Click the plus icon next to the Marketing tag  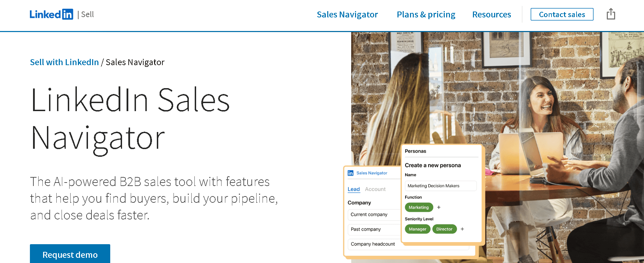pyautogui.click(x=438, y=207)
